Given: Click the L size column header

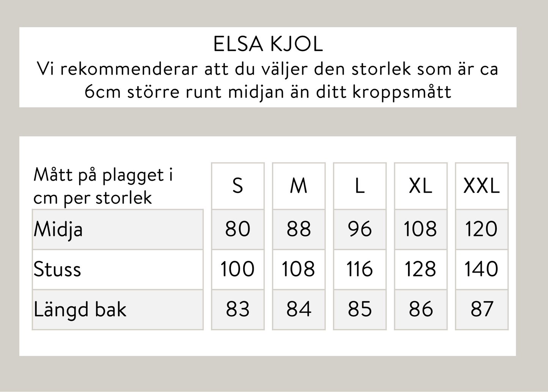Looking at the screenshot, I should (360, 186).
